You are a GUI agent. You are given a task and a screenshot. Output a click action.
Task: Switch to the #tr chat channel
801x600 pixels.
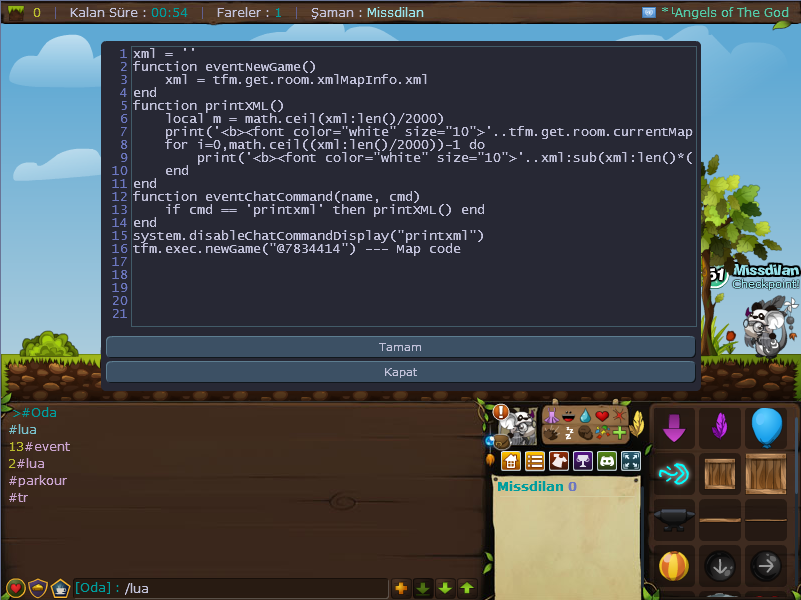tap(18, 497)
